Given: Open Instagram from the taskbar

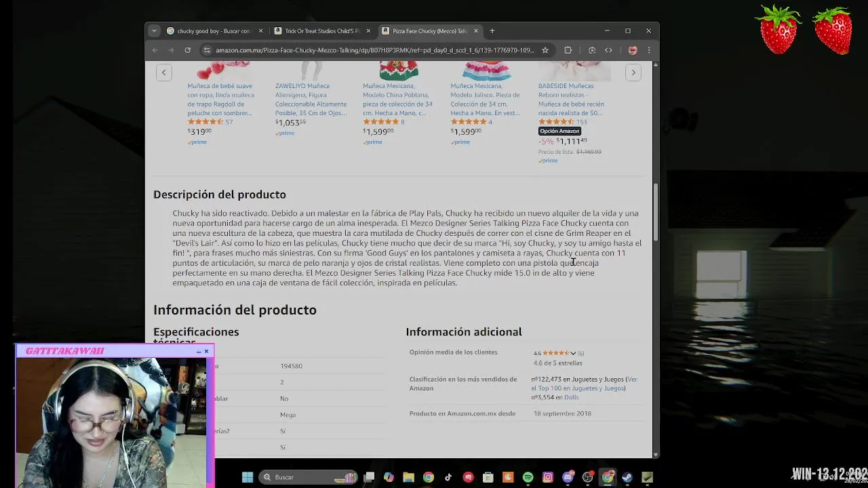Looking at the screenshot, I should [548, 477].
